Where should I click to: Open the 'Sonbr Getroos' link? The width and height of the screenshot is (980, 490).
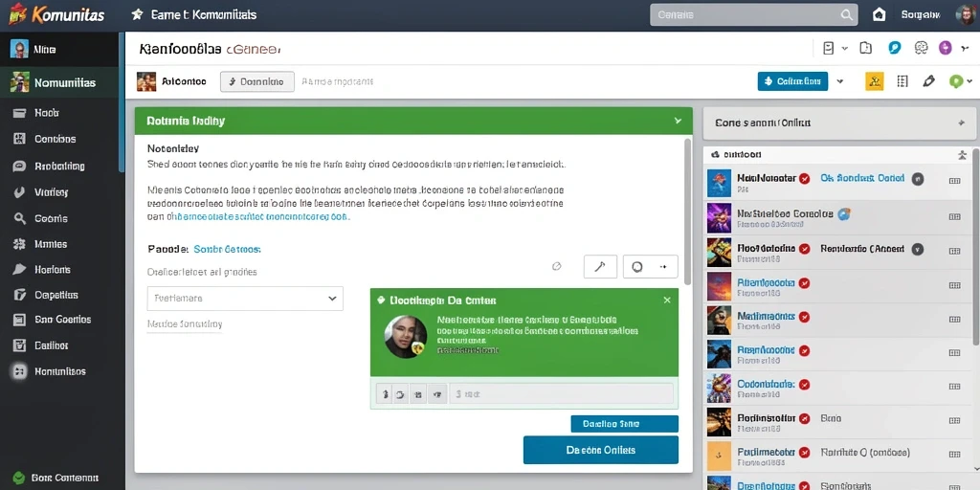pos(227,249)
